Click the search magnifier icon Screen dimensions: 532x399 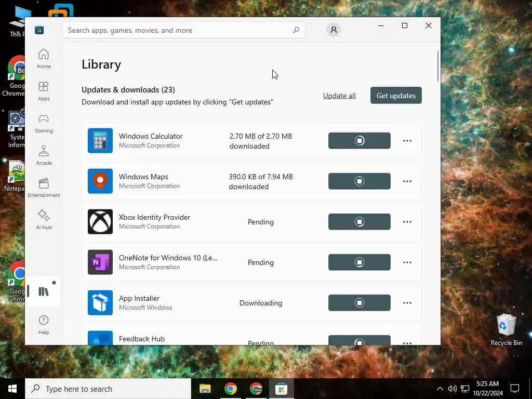pyautogui.click(x=296, y=30)
